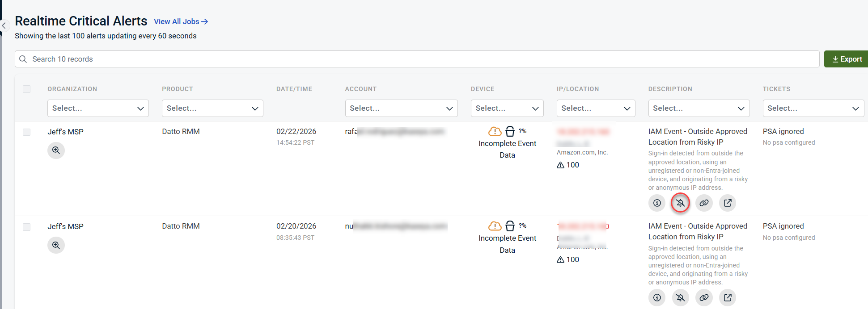The image size is (868, 309).
Task: Mute the 02/20/2026 alert with bell-slash icon
Action: [x=680, y=298]
